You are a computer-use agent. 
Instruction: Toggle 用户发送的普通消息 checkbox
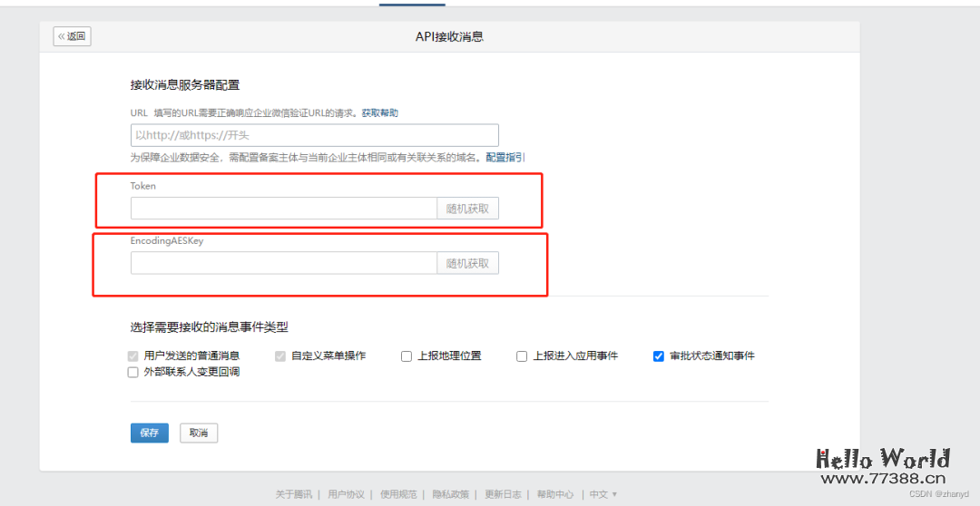click(132, 356)
